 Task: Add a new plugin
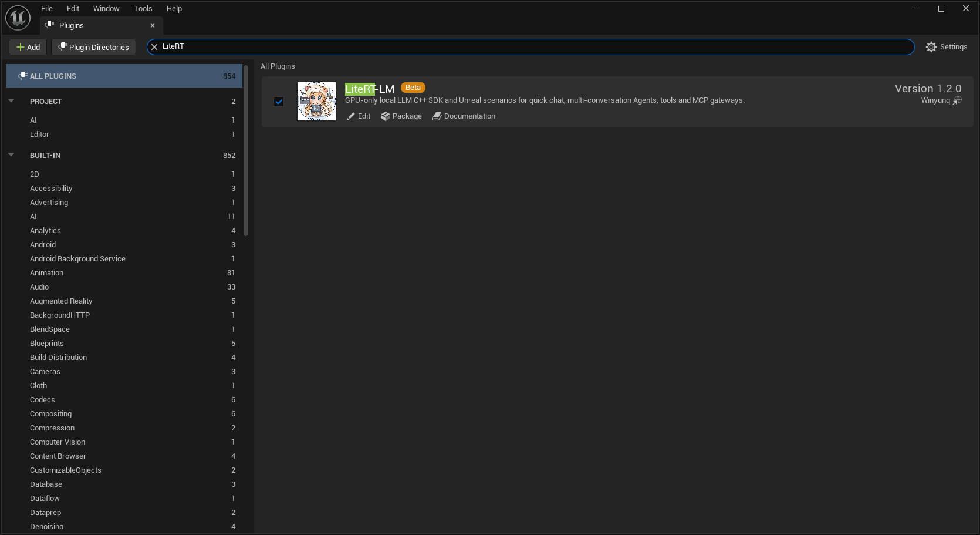point(28,47)
